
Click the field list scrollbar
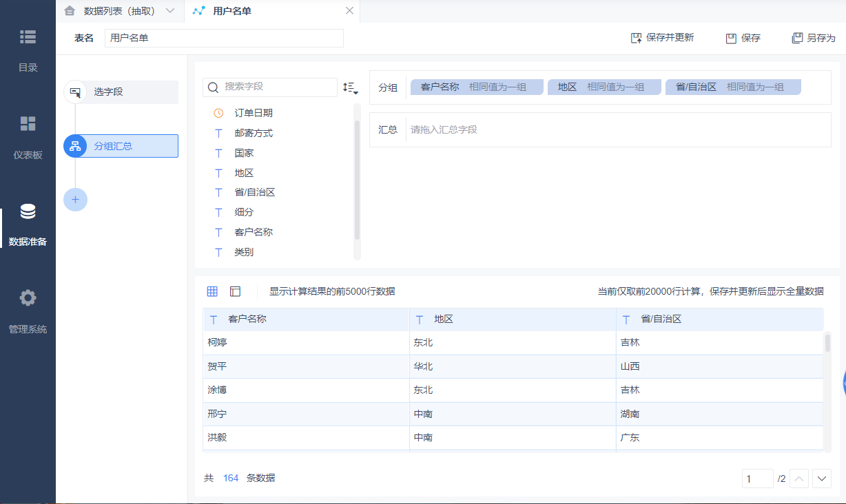click(x=357, y=179)
